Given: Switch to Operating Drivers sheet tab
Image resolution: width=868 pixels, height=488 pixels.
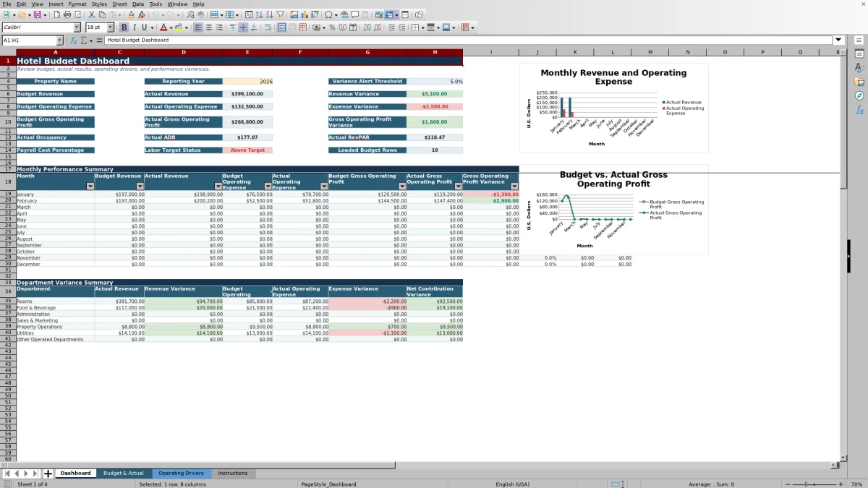Looking at the screenshot, I should click(x=181, y=474).
